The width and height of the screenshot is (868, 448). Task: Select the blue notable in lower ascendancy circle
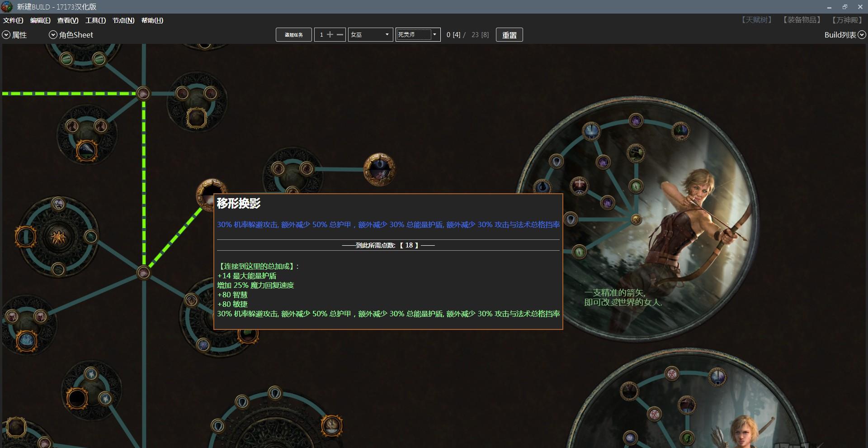click(x=717, y=377)
